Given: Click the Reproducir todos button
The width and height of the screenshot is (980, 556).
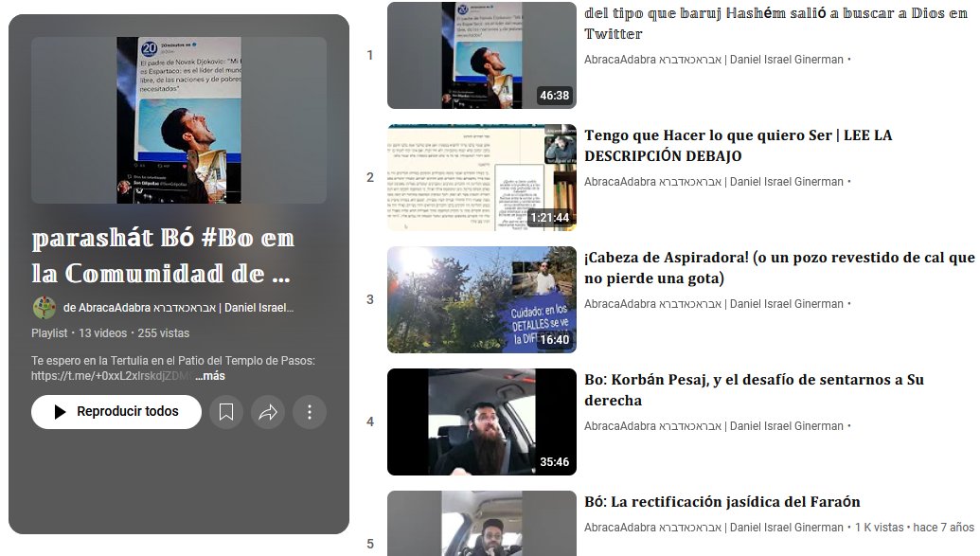Looking at the screenshot, I should pyautogui.click(x=116, y=412).
